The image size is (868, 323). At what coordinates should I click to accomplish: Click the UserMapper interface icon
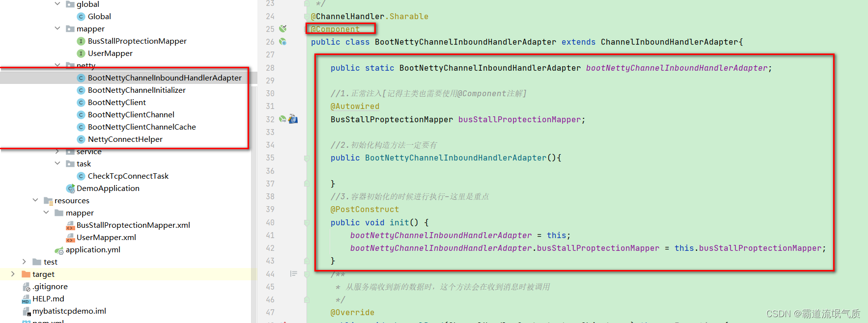coord(81,54)
